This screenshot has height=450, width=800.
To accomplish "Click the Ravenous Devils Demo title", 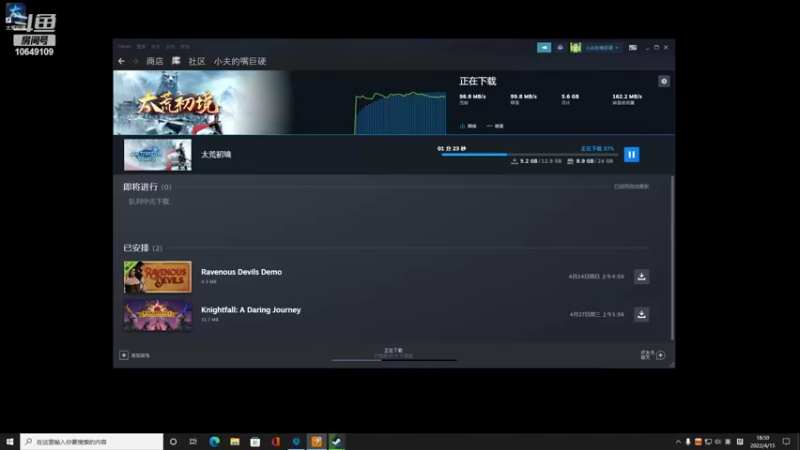I will (x=241, y=272).
